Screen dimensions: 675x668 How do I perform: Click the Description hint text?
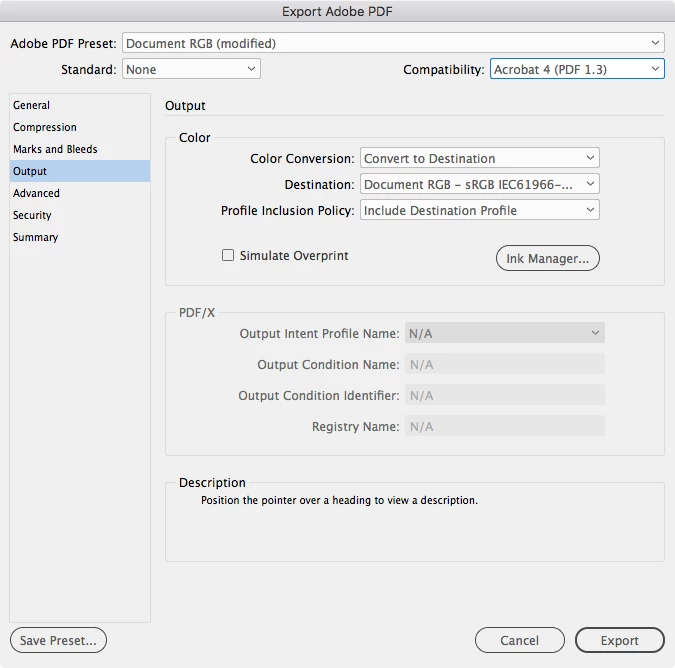click(x=339, y=500)
